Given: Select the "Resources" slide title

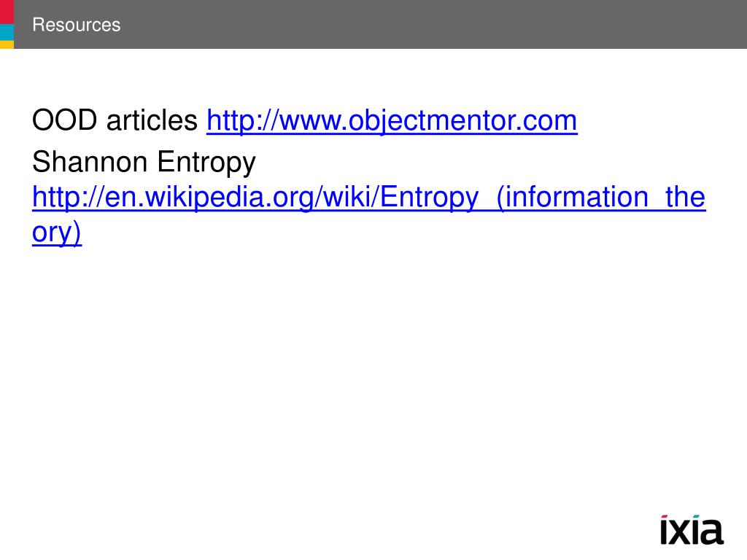Looking at the screenshot, I should [76, 25].
